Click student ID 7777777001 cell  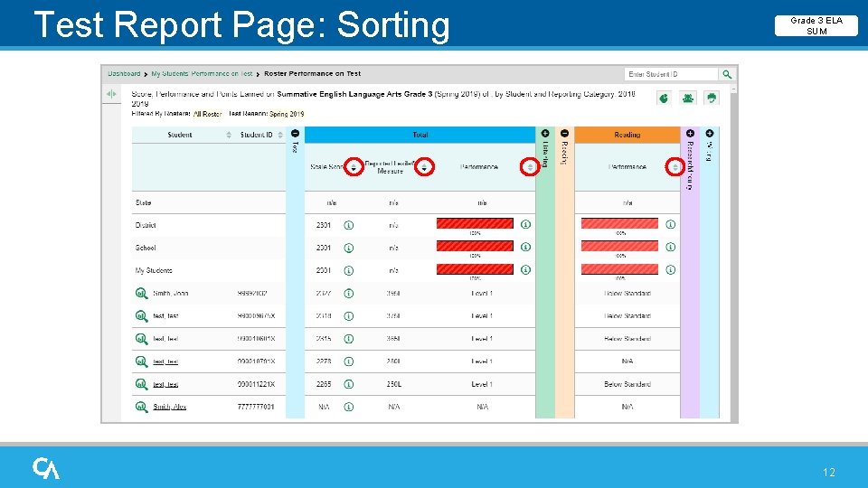[256, 407]
